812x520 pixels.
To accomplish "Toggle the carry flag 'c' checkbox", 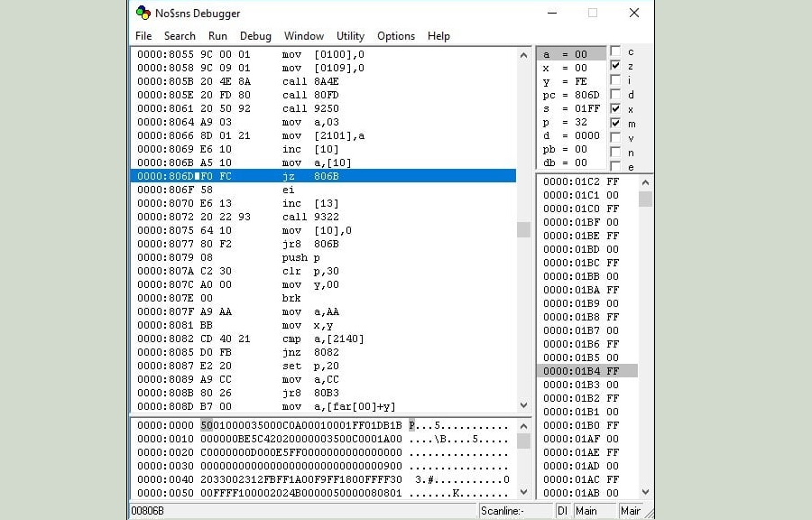I will pos(615,51).
